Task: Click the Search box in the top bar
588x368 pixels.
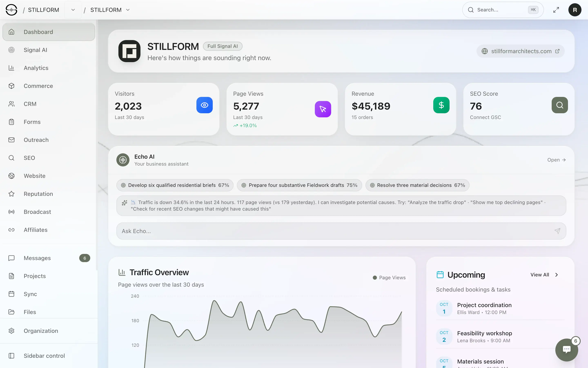Action: coord(503,10)
